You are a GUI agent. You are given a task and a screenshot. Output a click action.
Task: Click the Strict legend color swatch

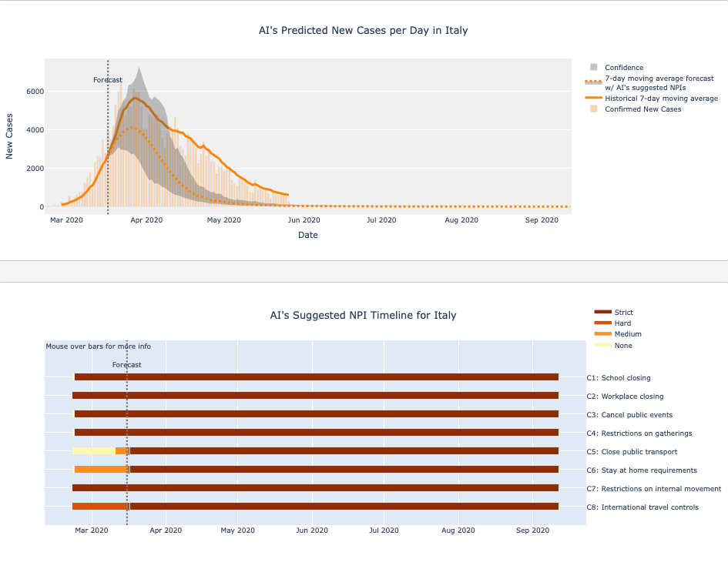click(602, 313)
